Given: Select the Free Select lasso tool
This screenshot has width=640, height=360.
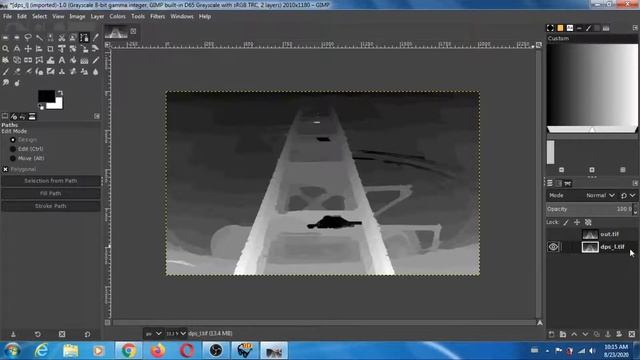Looking at the screenshot, I should [x=28, y=38].
